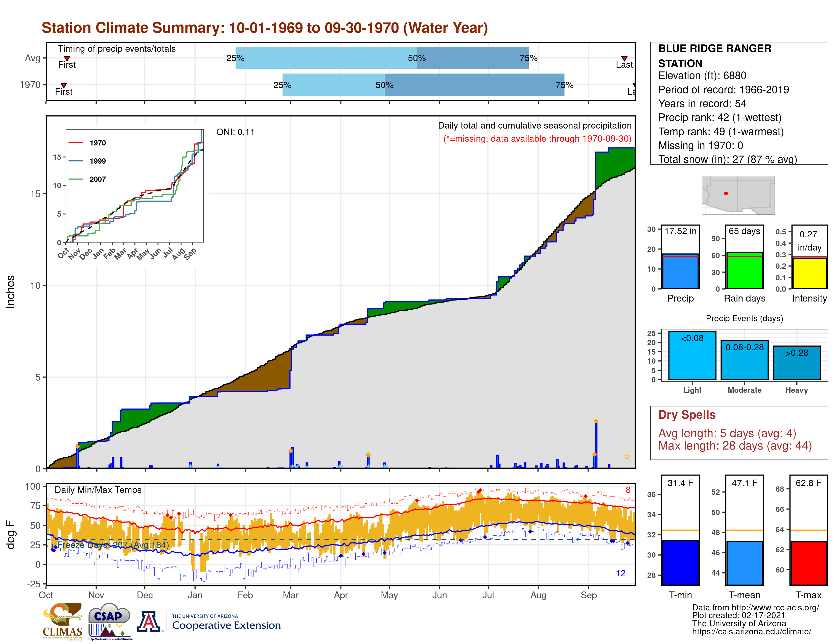The height and width of the screenshot is (644, 834).
Task: Click the BLUE RIDGE RANGER STATION heading
Action: [714, 56]
